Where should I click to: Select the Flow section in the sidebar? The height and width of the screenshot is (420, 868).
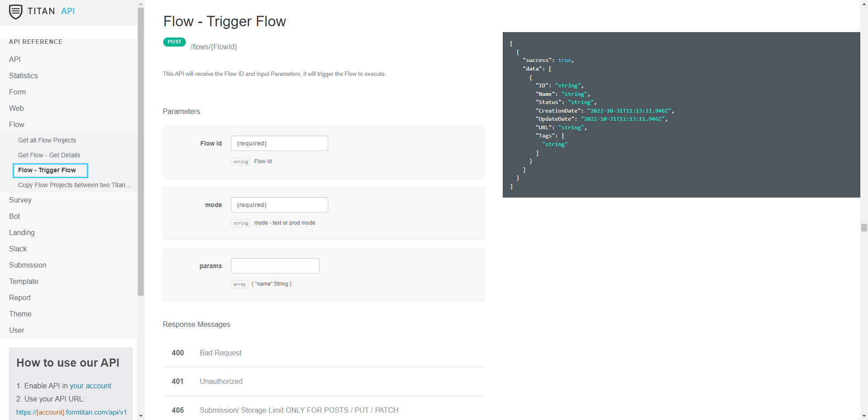(17, 124)
